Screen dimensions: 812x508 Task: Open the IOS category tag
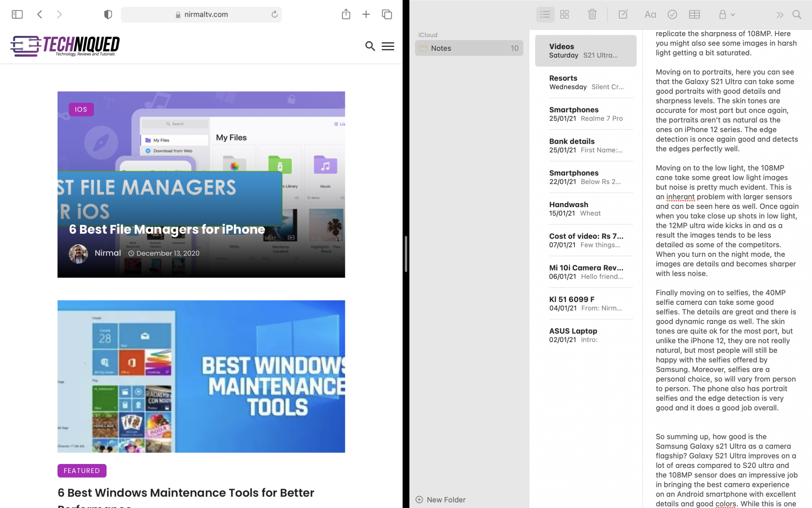81,110
